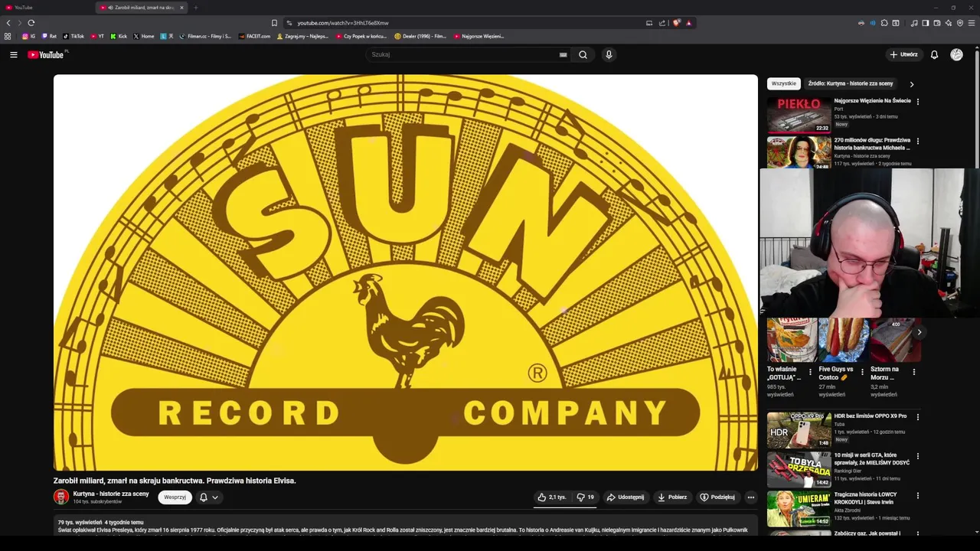Click the main video player showing the Sun Record logo
Viewport: 980px width, 551px height.
(x=405, y=272)
